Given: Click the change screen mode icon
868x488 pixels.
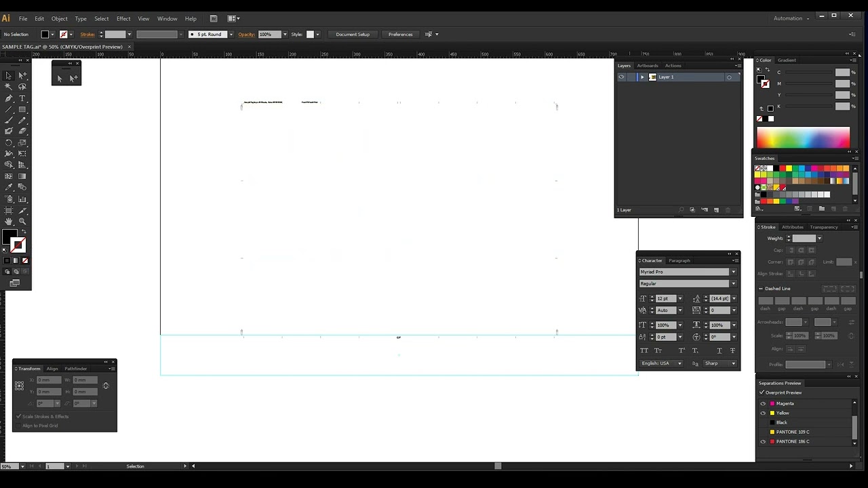Looking at the screenshot, I should pyautogui.click(x=15, y=283).
